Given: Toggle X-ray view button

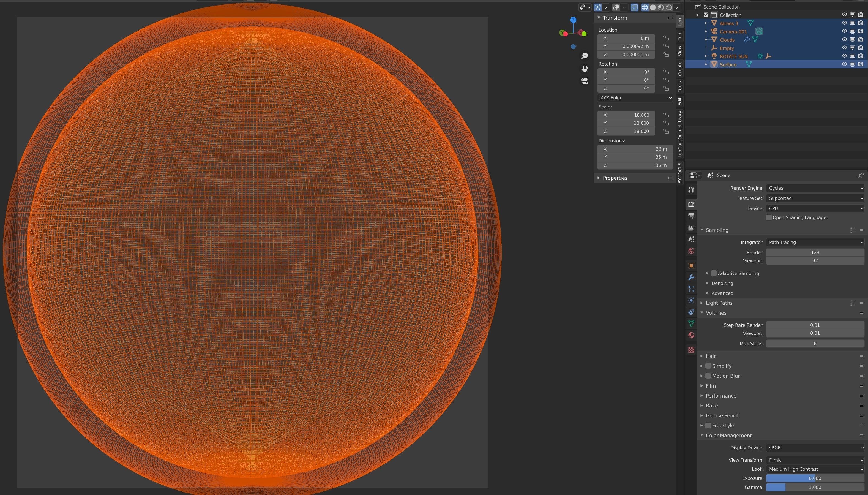Looking at the screenshot, I should coord(634,7).
